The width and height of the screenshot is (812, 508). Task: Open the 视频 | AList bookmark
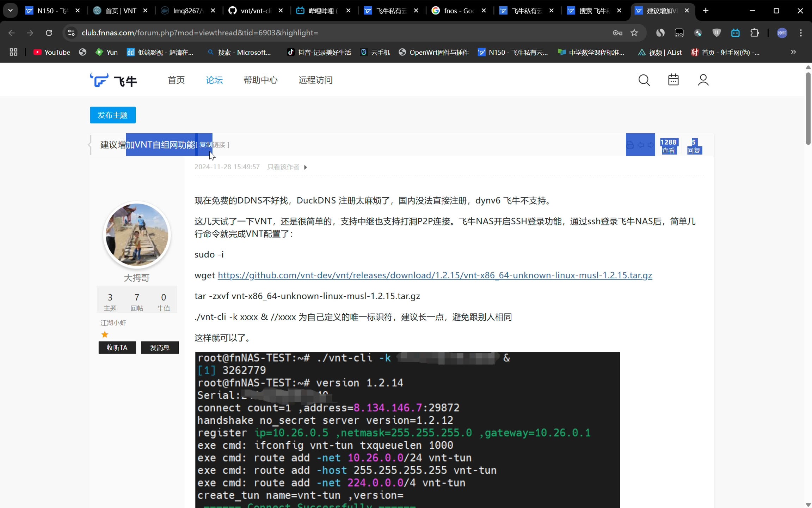(x=660, y=52)
